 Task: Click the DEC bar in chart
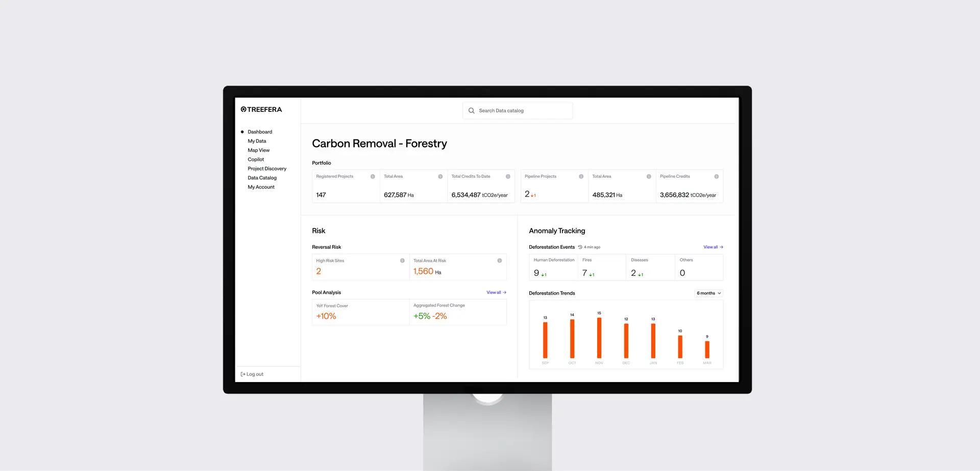point(626,341)
